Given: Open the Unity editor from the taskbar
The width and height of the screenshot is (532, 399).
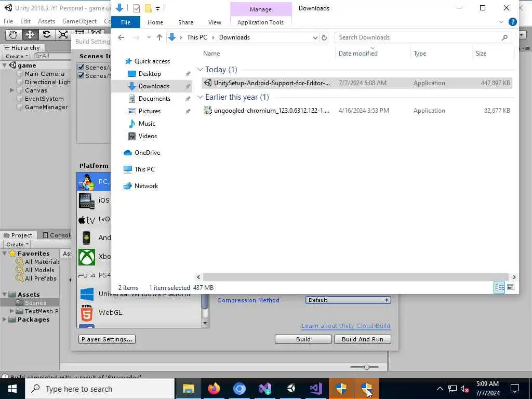Looking at the screenshot, I should click(x=290, y=389).
